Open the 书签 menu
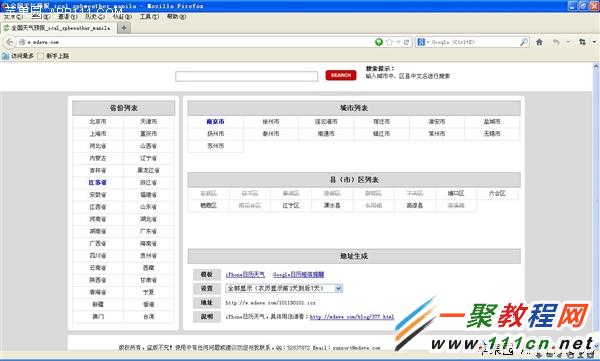600x361 pixels. 122,16
